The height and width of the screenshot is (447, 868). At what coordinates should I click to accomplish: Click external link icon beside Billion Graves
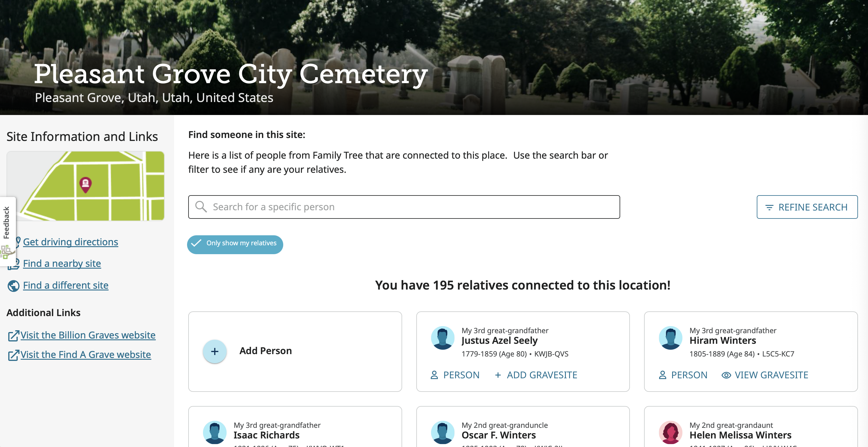(14, 336)
